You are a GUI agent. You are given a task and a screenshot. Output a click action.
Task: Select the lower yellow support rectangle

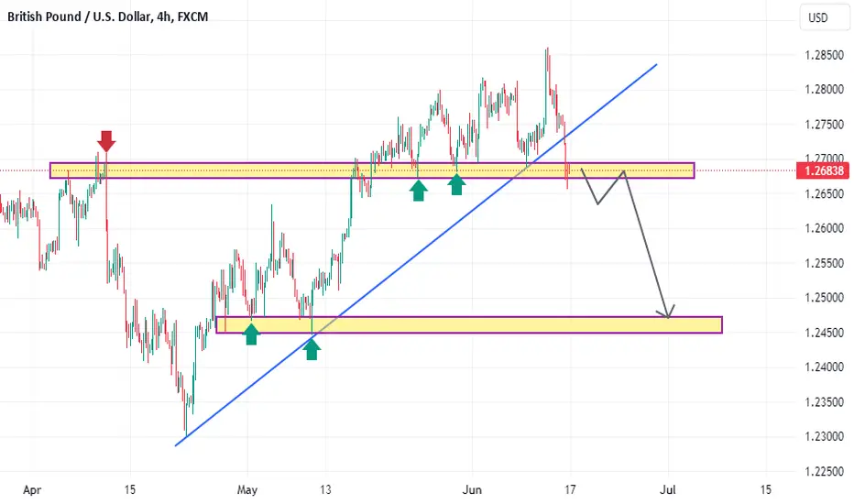(469, 324)
